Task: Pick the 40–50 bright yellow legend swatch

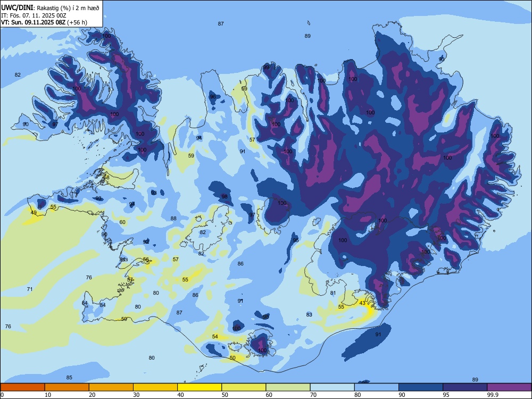Action: pos(199,387)
